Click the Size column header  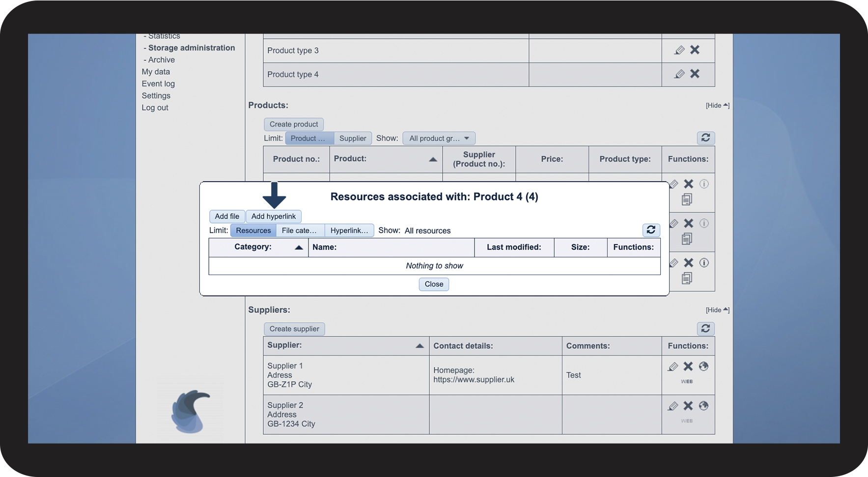click(580, 247)
